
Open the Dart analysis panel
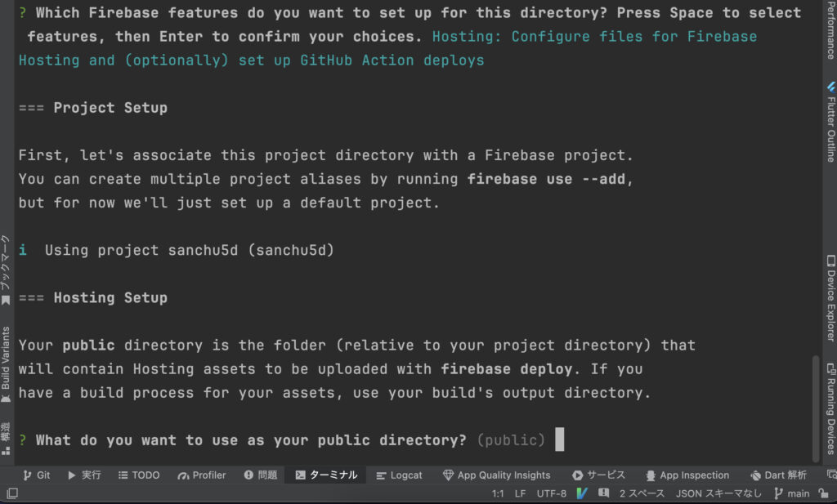click(778, 475)
